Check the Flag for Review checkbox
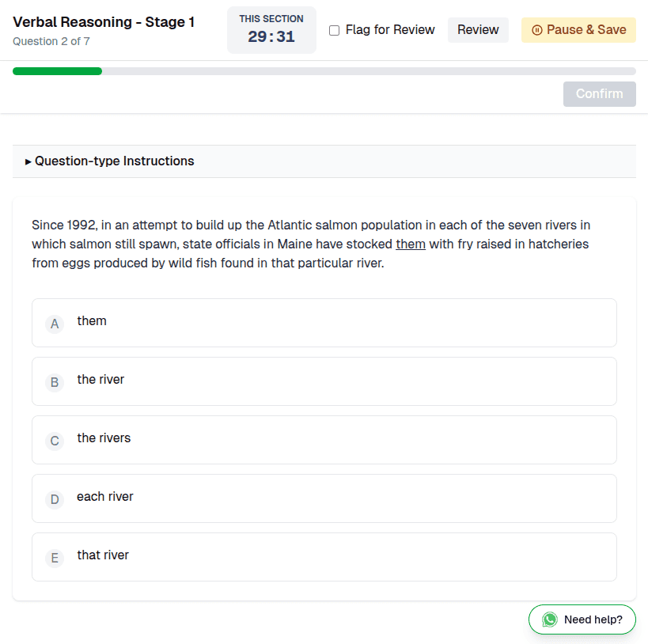The width and height of the screenshot is (648, 644). (x=333, y=29)
